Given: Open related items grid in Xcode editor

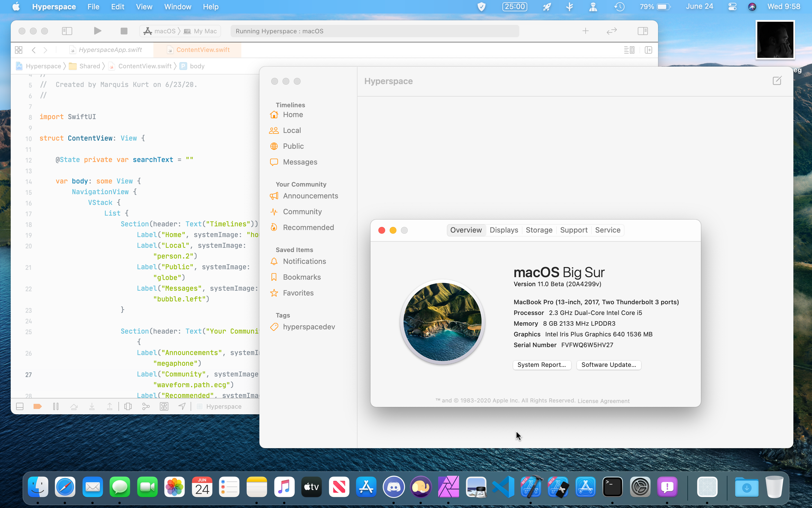Looking at the screenshot, I should tap(18, 50).
